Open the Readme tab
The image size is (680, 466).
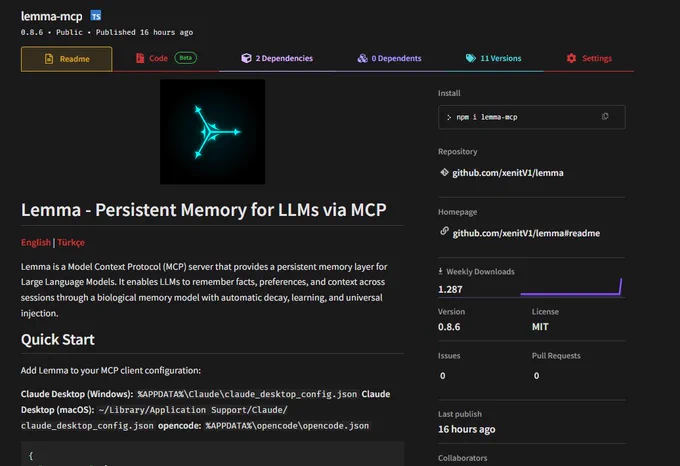click(x=66, y=59)
